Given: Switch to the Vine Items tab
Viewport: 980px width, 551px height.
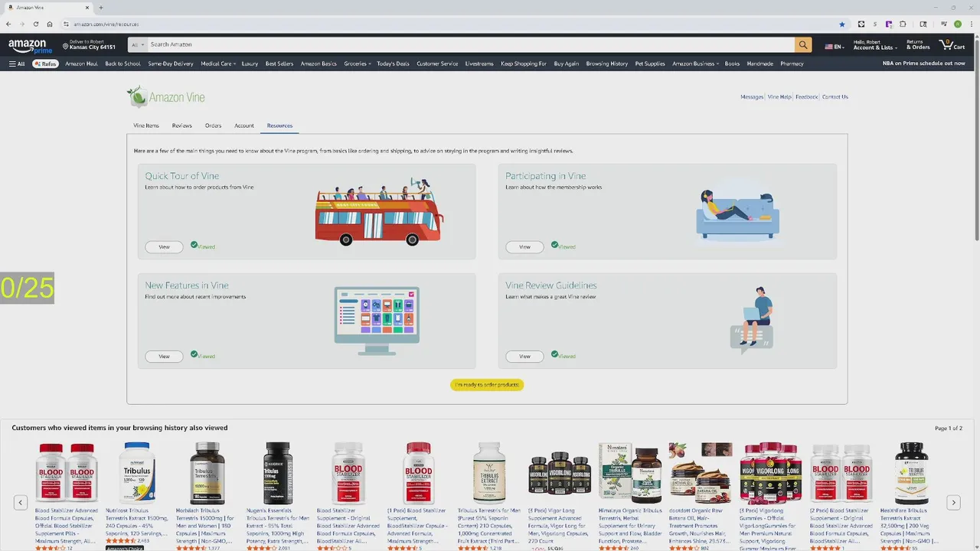Looking at the screenshot, I should pyautogui.click(x=146, y=126).
